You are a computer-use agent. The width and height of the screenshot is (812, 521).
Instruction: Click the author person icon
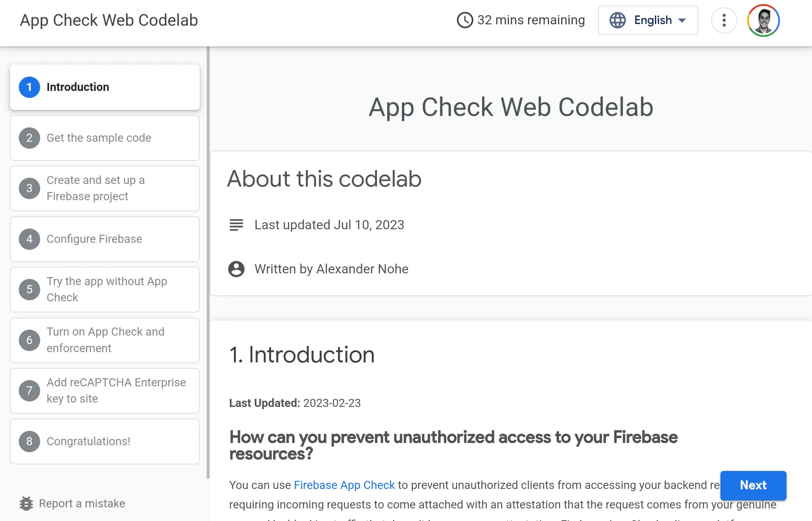click(236, 269)
